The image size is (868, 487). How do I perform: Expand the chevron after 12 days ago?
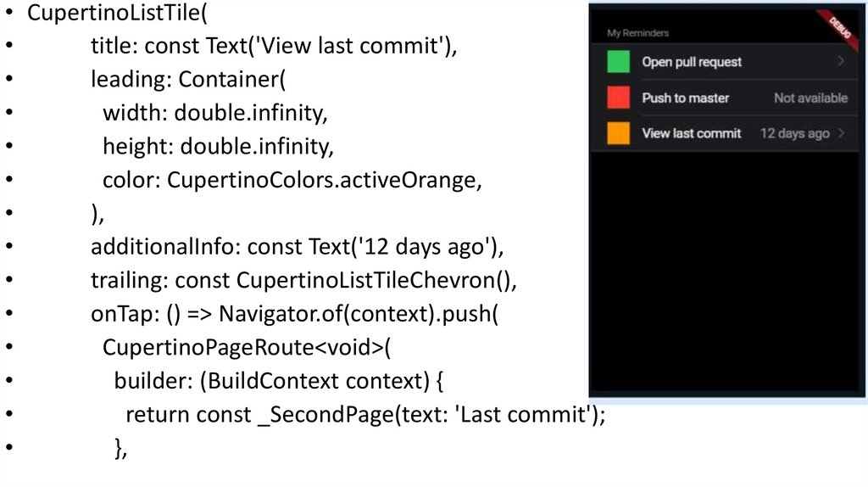point(841,133)
